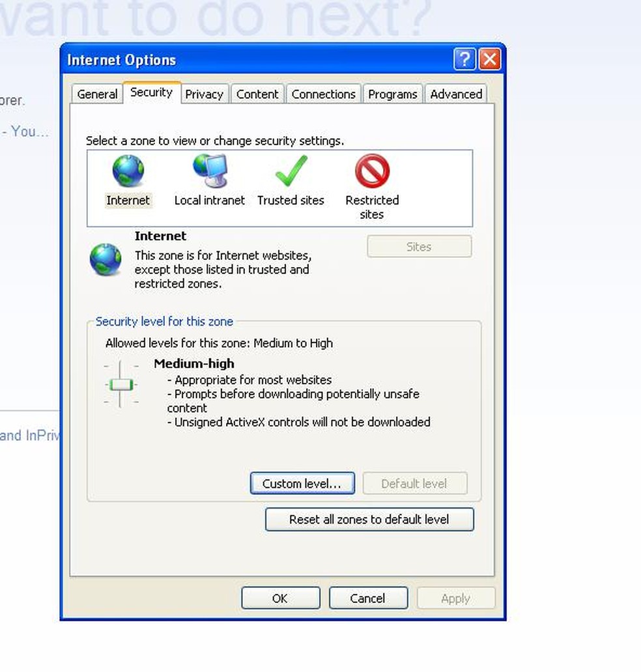Image resolution: width=641 pixels, height=672 pixels.
Task: Click 'Security level for this zone' group label
Action: click(164, 322)
